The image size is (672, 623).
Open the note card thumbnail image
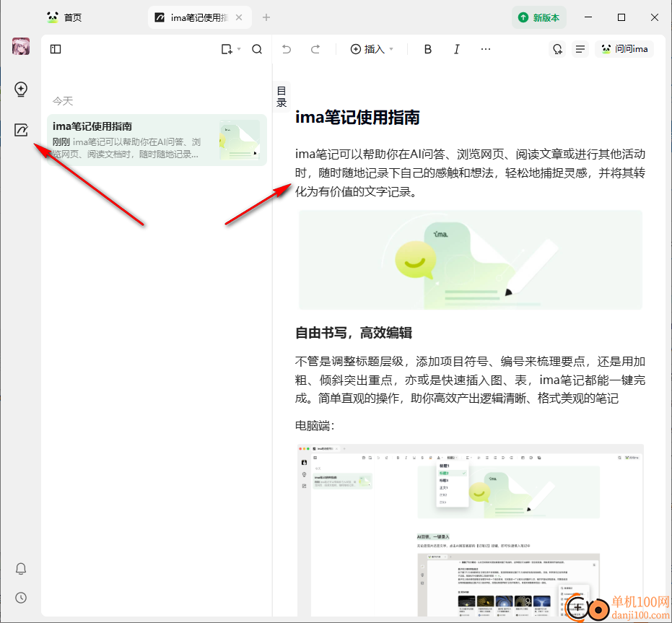point(240,140)
